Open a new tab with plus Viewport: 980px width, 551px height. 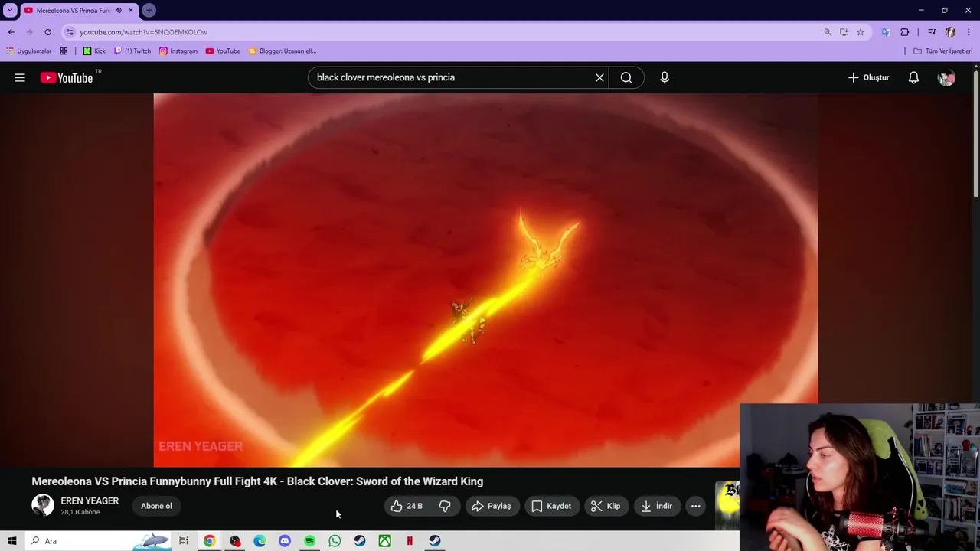point(149,10)
